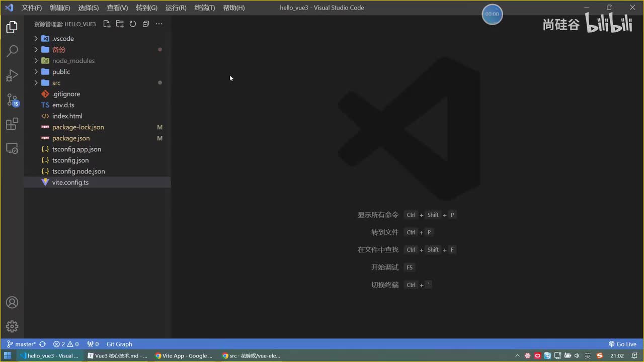
Task: Create a new folder in HELLO_VUE3 explorer
Action: (120, 24)
